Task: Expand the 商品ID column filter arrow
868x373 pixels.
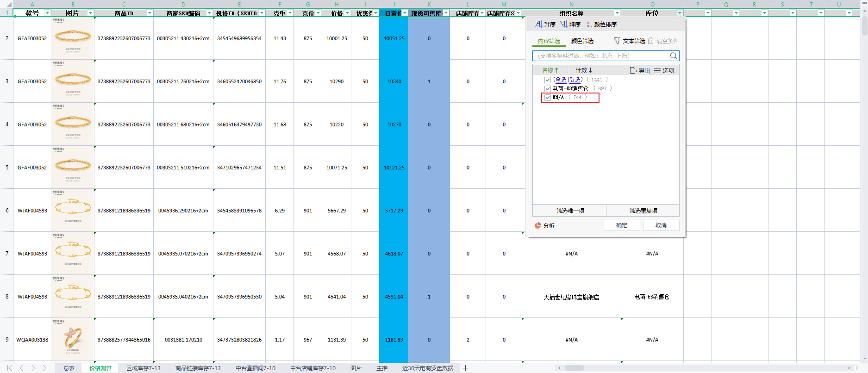Action: (150, 13)
